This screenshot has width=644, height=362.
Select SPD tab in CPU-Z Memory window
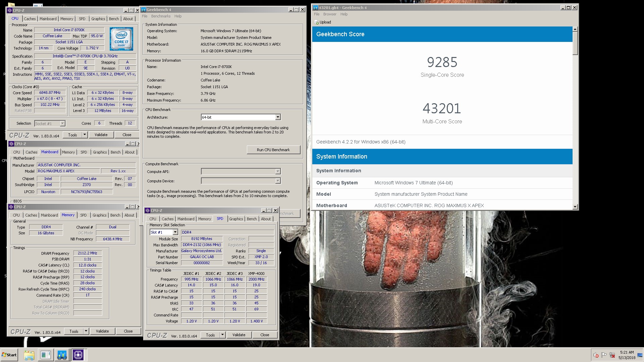point(84,215)
